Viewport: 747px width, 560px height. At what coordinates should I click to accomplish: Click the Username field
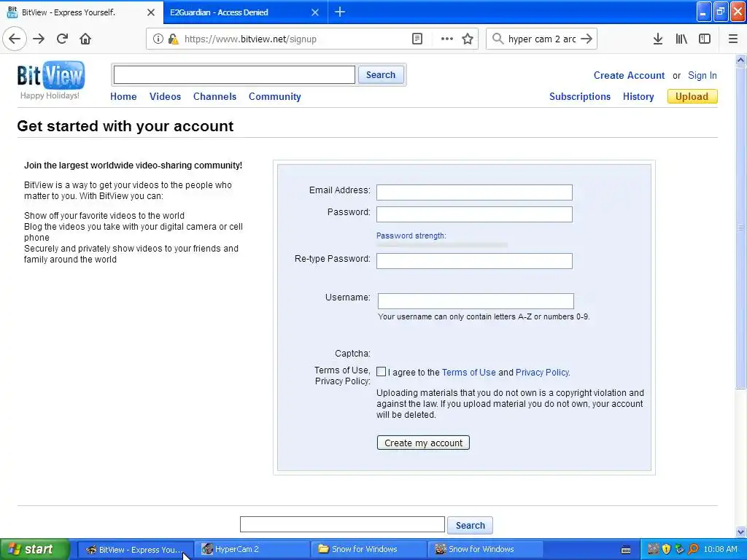click(476, 301)
